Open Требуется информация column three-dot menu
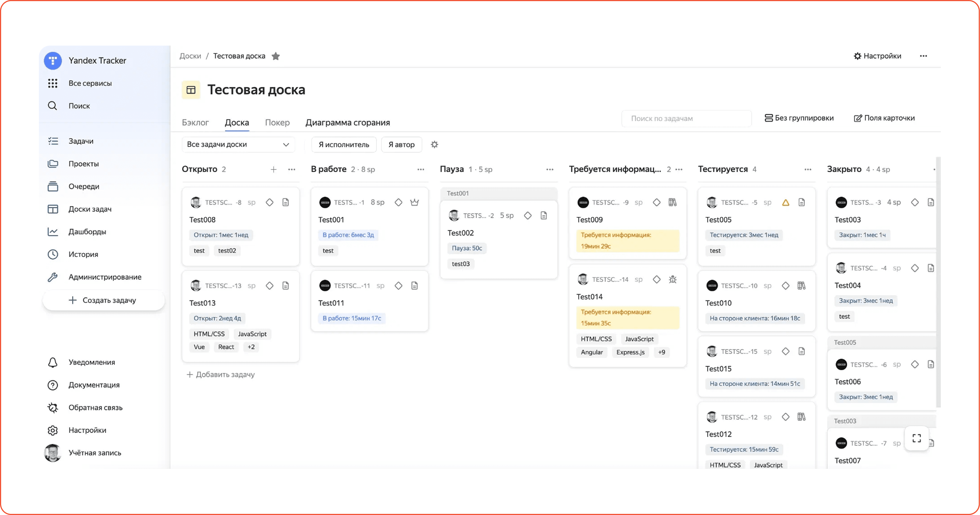 [679, 169]
